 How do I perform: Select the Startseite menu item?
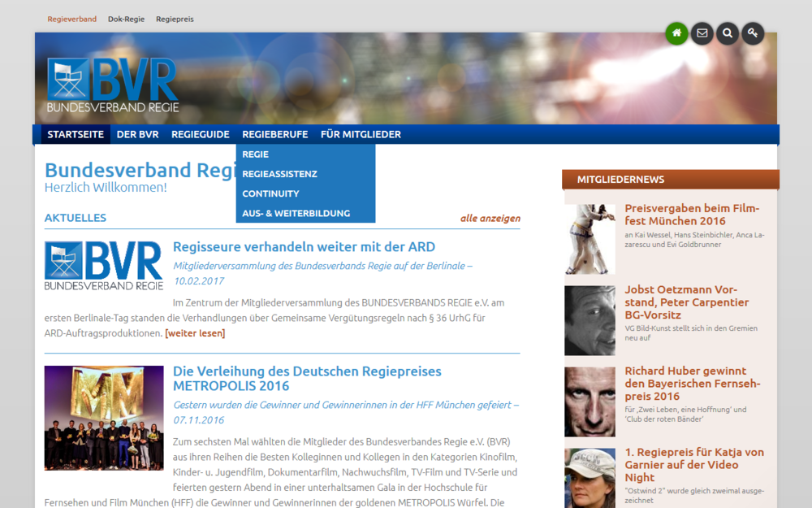click(76, 134)
